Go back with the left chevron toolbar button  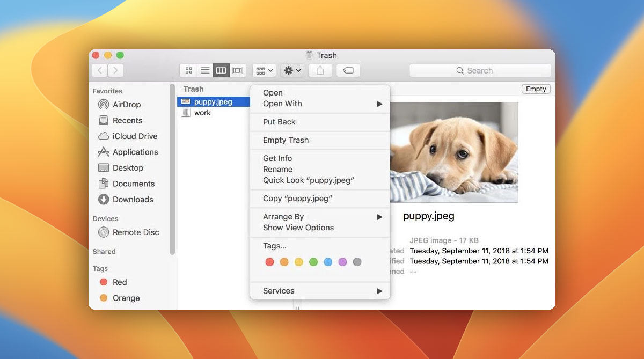(x=100, y=70)
